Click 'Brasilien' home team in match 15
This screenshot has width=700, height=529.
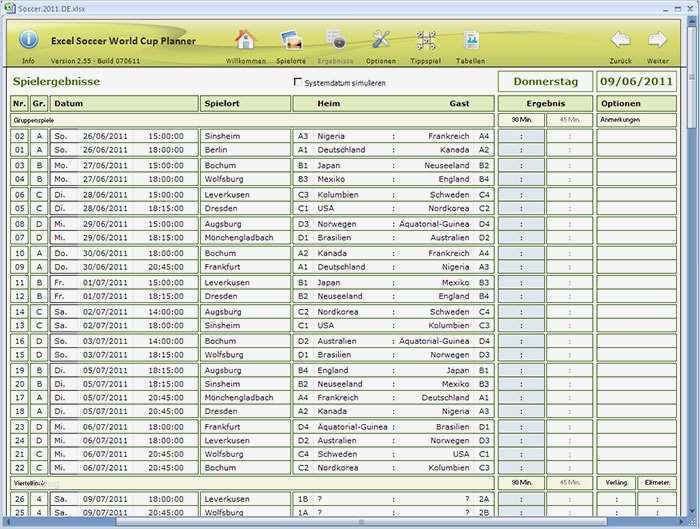(x=334, y=355)
